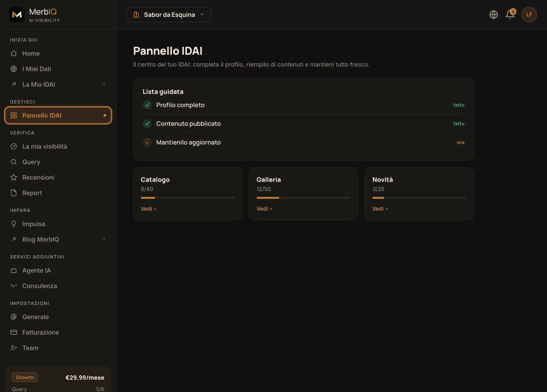Click the lightbulb icon beside Impulsa

coord(14,224)
